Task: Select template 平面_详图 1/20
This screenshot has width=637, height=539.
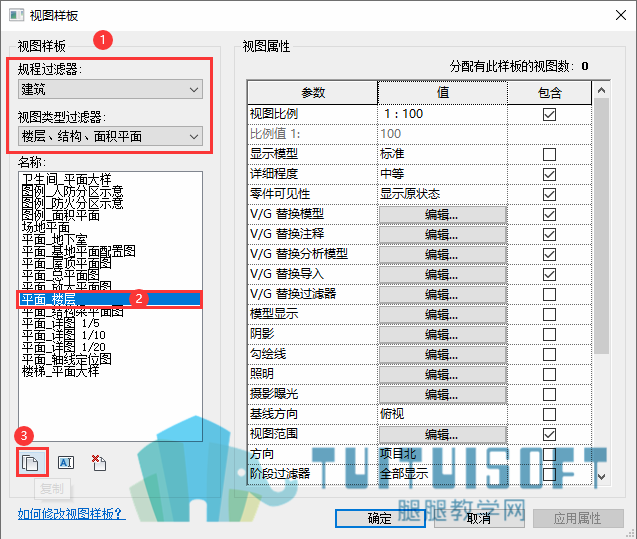Action: (63, 347)
